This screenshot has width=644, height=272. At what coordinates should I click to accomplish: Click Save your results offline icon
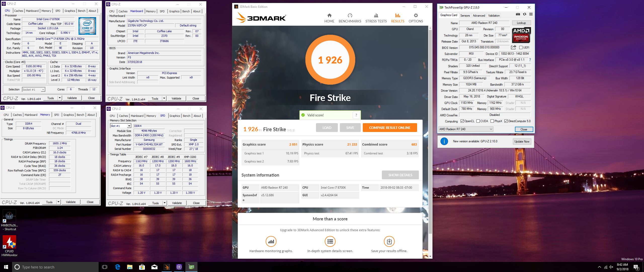(x=389, y=242)
